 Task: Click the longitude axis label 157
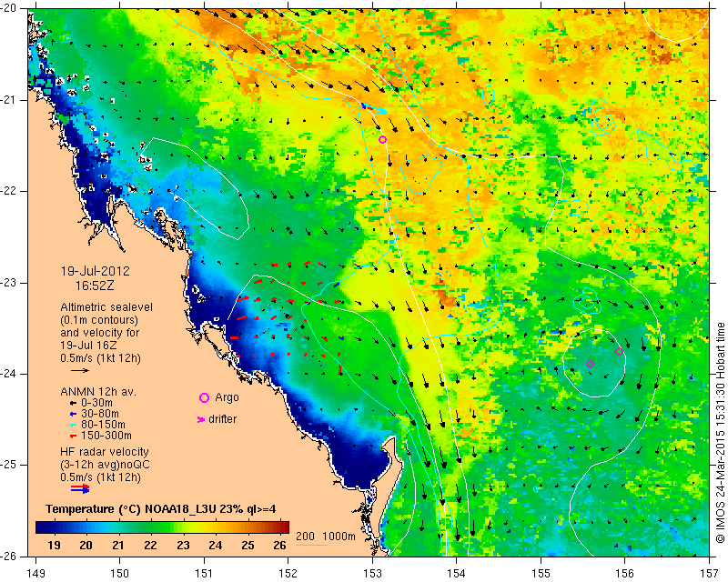[x=710, y=574]
